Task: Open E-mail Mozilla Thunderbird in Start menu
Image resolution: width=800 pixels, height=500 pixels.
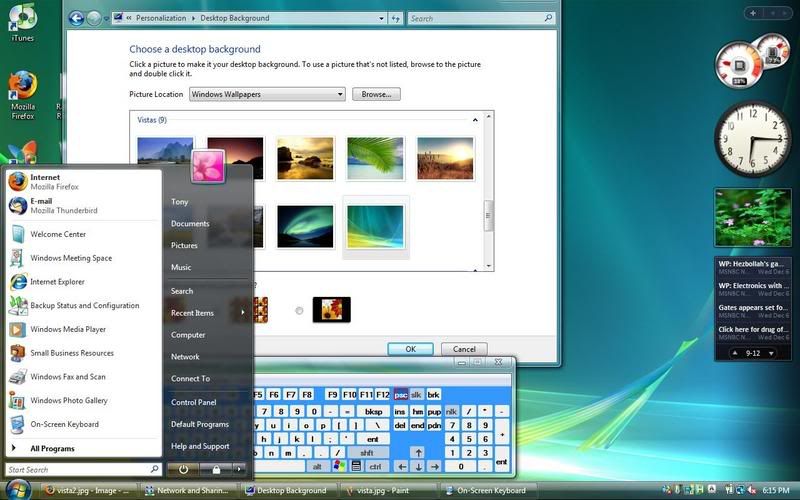Action: [84, 206]
